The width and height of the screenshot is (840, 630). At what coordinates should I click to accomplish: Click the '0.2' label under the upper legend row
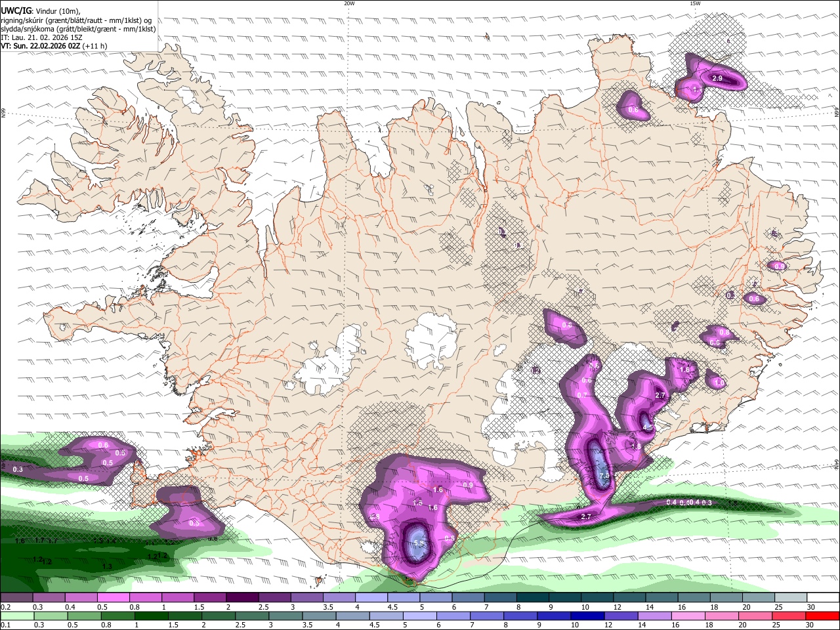[5, 607]
